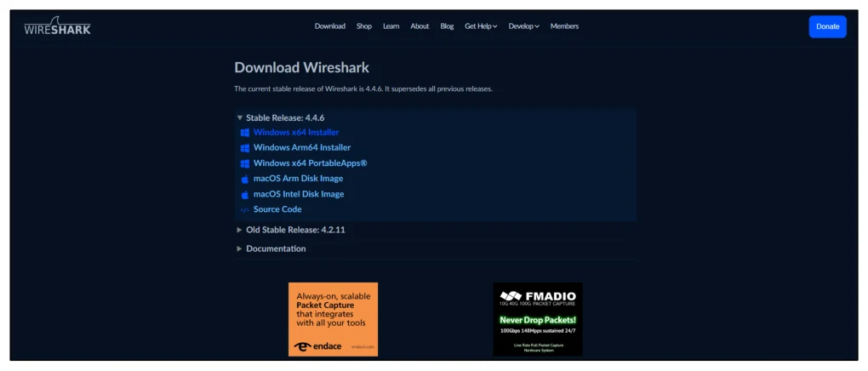Click the Windows icon beside x64 PortableApps
Screen dimensions: 868x371
245,163
